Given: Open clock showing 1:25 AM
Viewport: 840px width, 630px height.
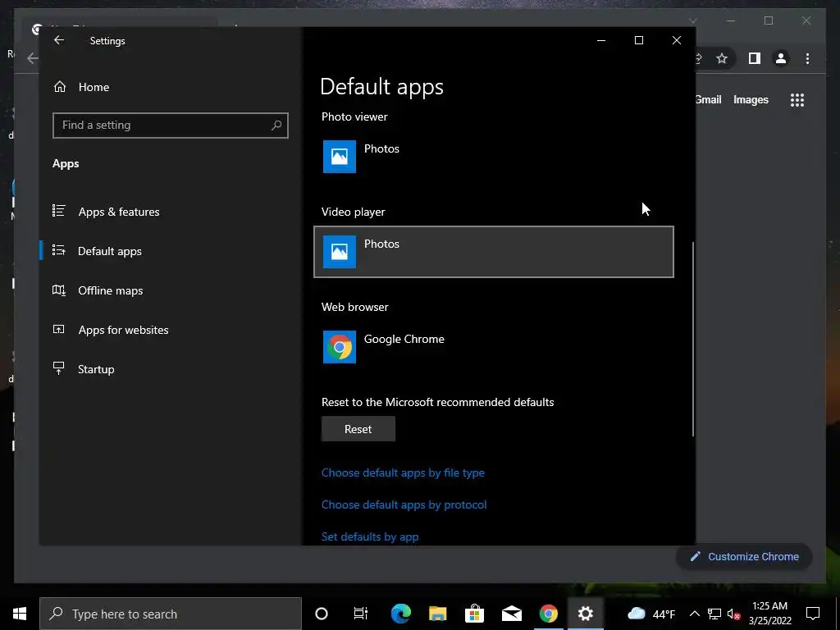Looking at the screenshot, I should pyautogui.click(x=769, y=614).
